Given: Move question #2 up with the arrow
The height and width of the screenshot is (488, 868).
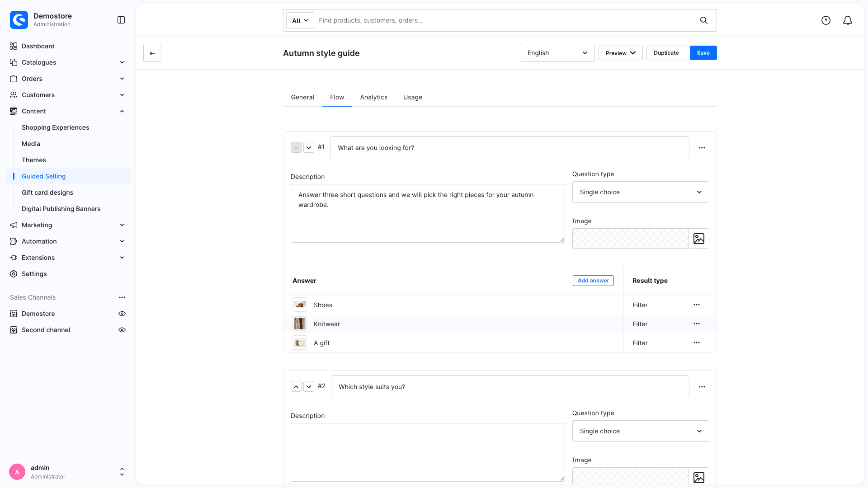Looking at the screenshot, I should [296, 386].
